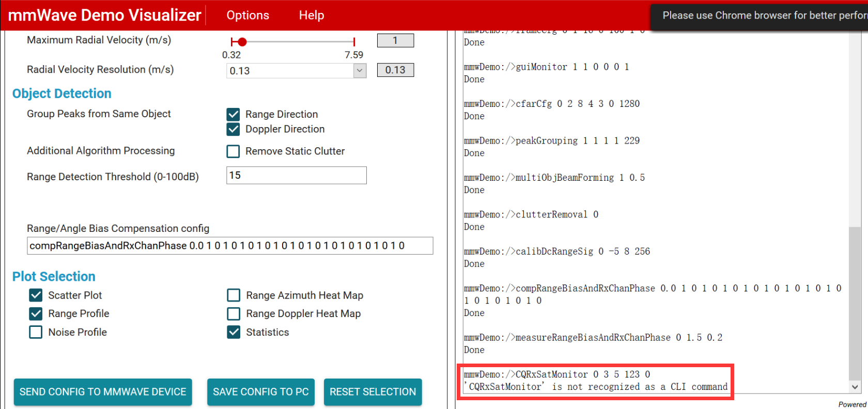This screenshot has width=868, height=409.
Task: Click the guiMonitor 1 1 0 0 0 1 line
Action: pos(547,67)
